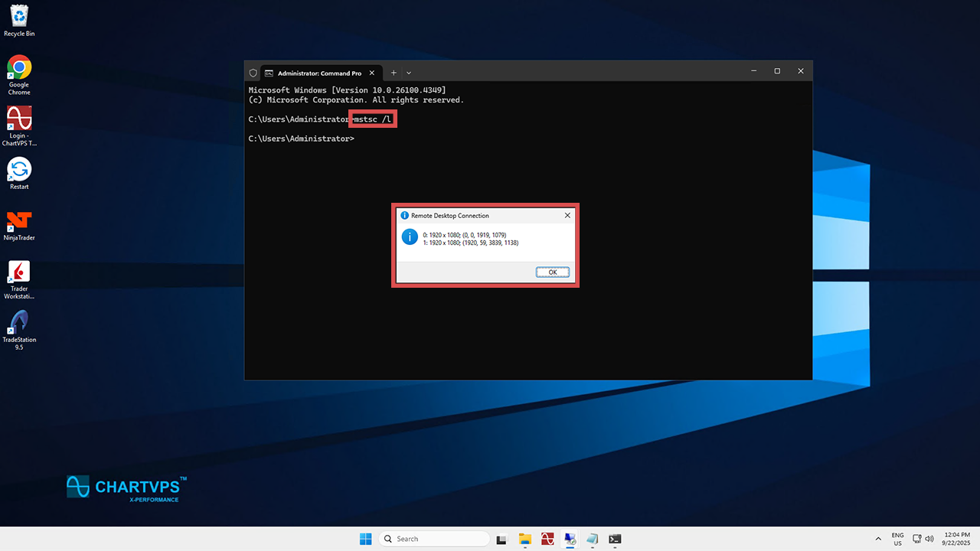The height and width of the screenshot is (551, 980).
Task: Open the Login - ChartVPS desktop shortcut
Action: click(x=19, y=124)
